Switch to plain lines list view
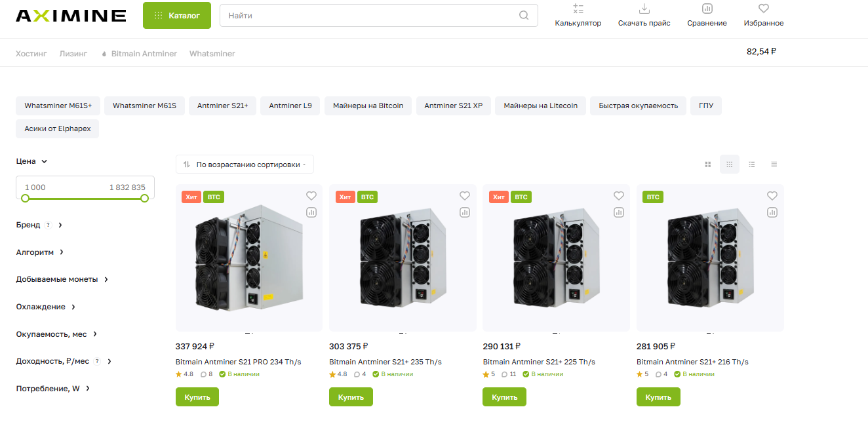 [774, 165]
